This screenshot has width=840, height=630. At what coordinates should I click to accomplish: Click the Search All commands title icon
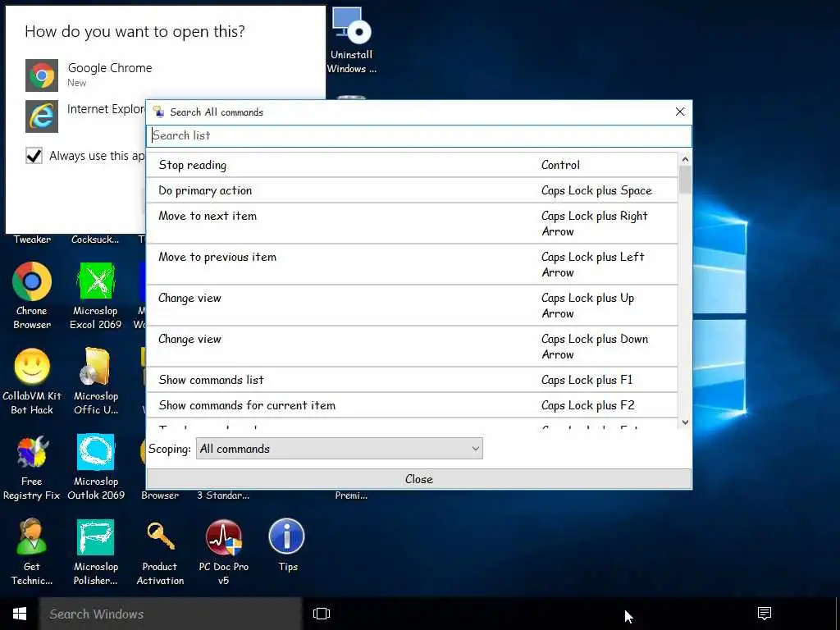tap(158, 112)
